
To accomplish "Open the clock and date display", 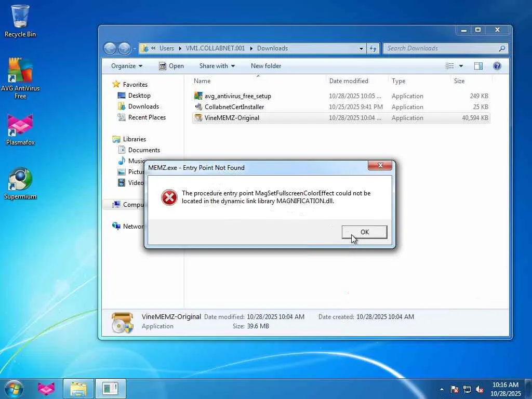I will pos(505,389).
